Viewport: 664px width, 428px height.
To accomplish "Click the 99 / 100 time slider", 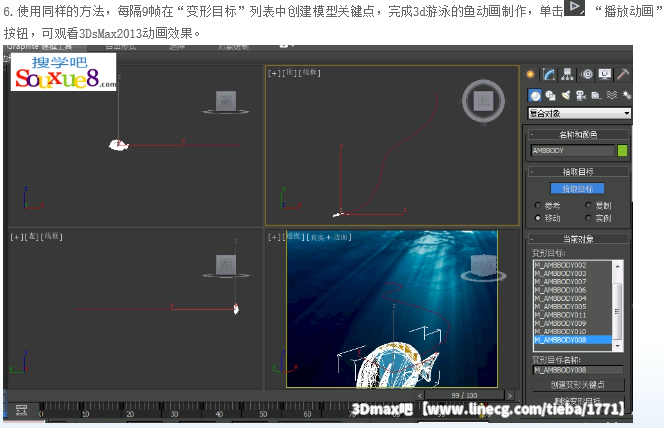I will point(465,395).
